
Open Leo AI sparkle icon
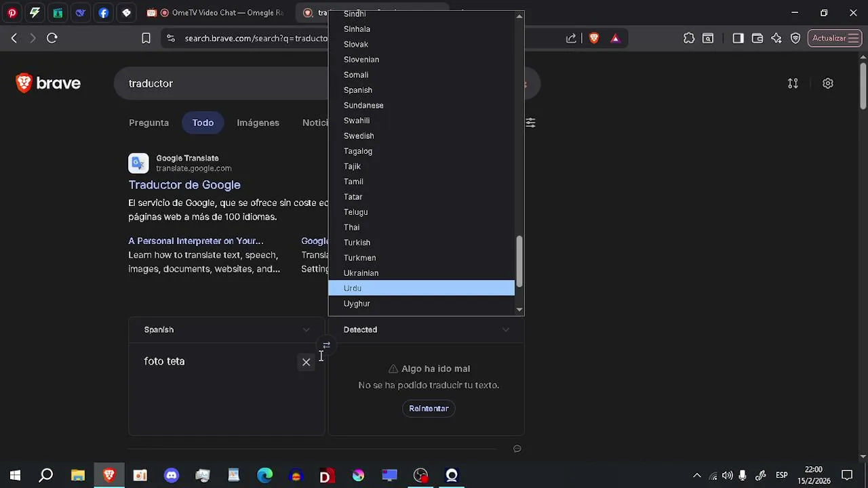tap(776, 39)
